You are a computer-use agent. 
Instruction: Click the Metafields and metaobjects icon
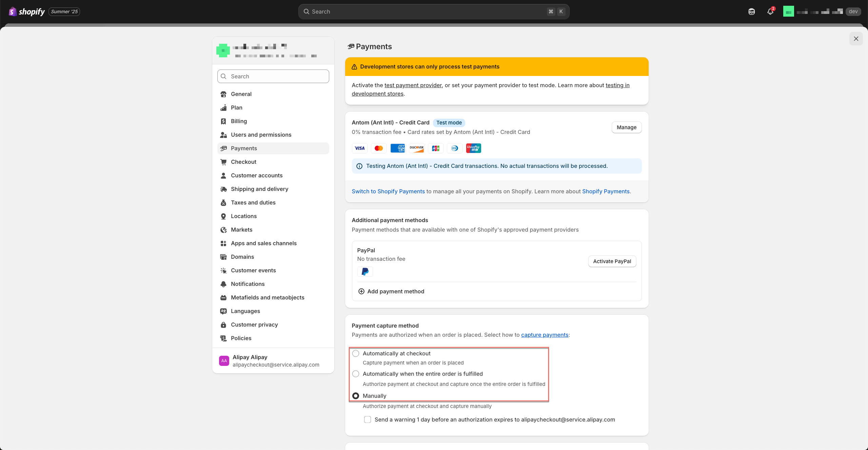[223, 297]
